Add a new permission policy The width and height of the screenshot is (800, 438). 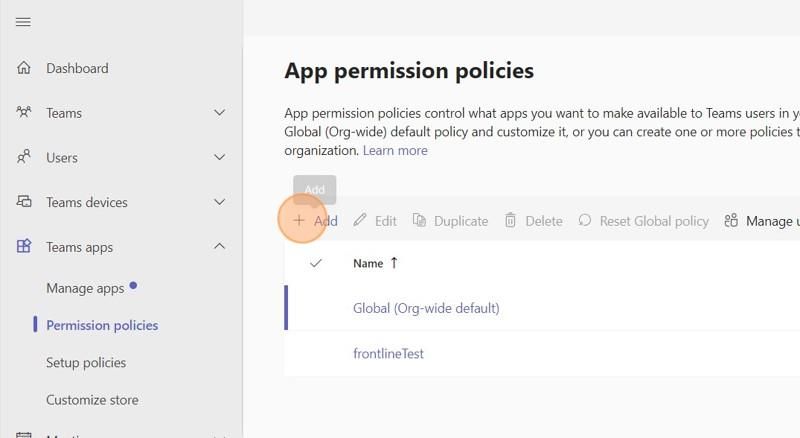(315, 221)
